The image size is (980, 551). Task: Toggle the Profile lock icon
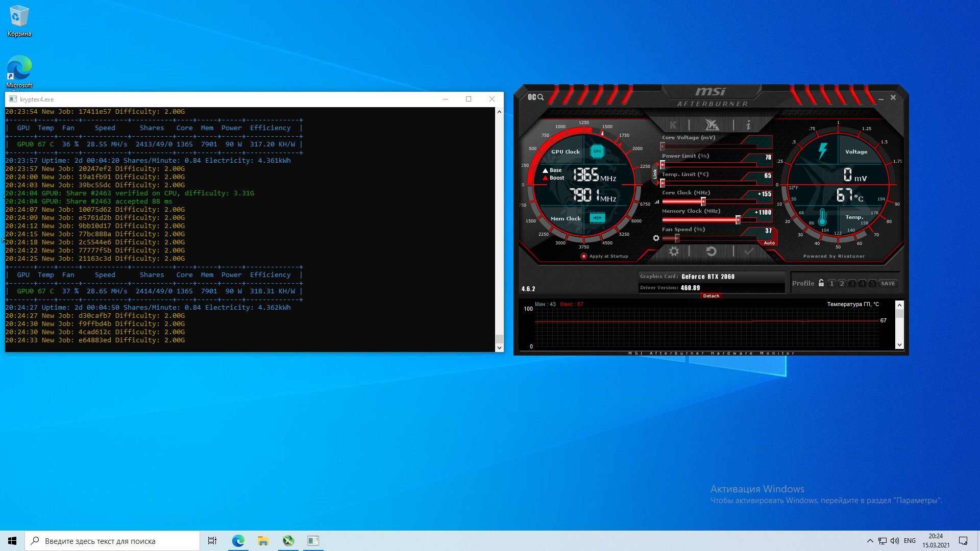click(x=821, y=283)
